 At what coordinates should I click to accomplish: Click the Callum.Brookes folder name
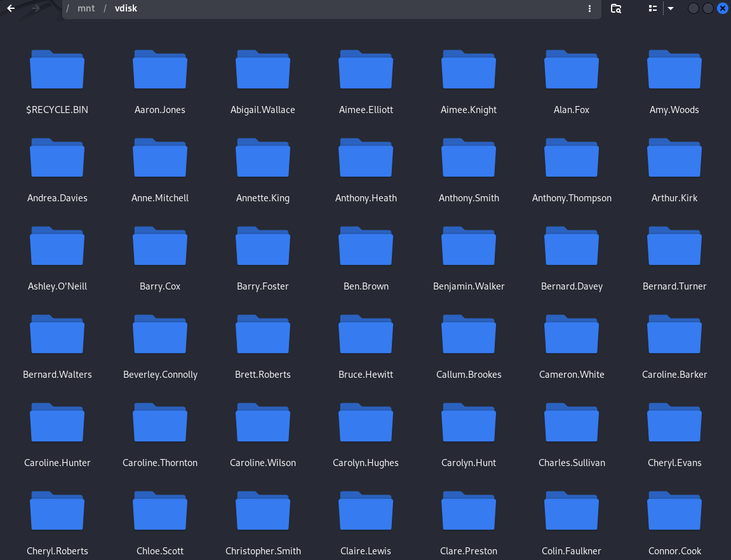click(x=469, y=375)
